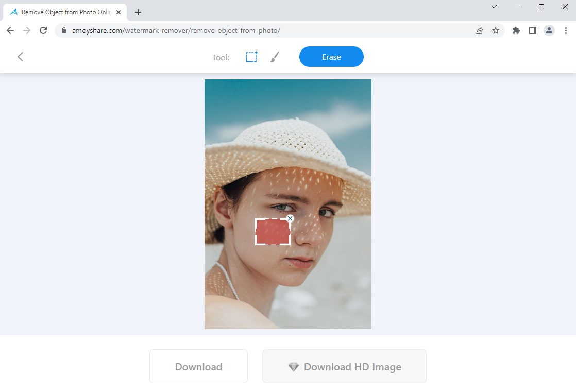
Task: Navigate back in browser history
Action: 10,30
